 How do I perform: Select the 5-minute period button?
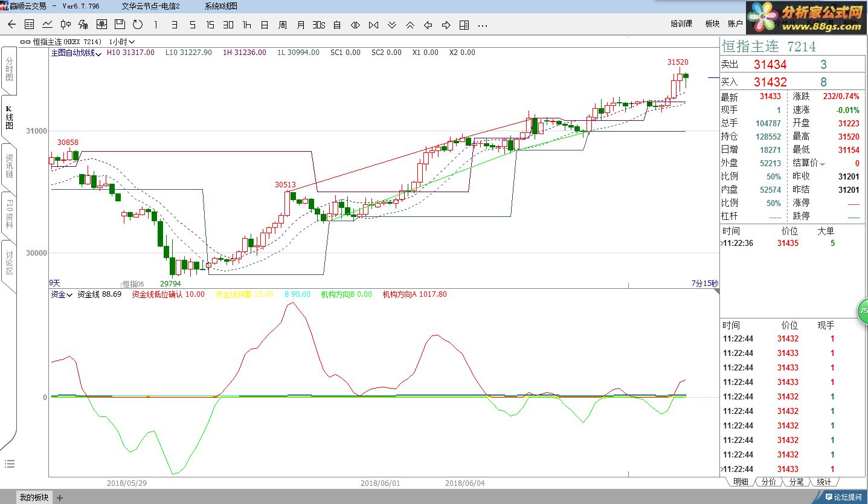[192, 25]
